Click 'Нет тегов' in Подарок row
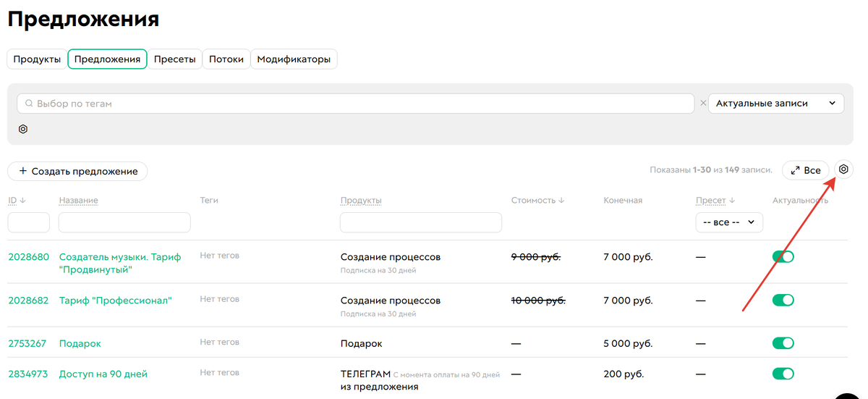This screenshot has width=868, height=399. (220, 343)
